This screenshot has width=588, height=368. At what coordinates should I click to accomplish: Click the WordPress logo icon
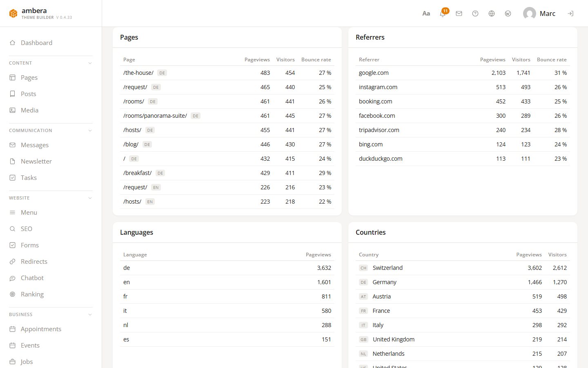click(x=508, y=13)
